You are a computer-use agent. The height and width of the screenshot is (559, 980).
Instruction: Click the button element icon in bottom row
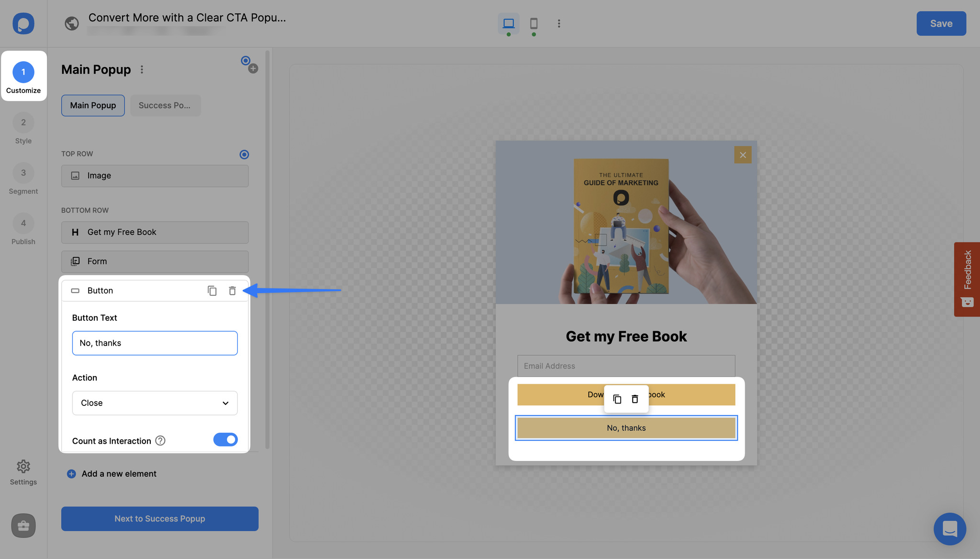point(75,291)
